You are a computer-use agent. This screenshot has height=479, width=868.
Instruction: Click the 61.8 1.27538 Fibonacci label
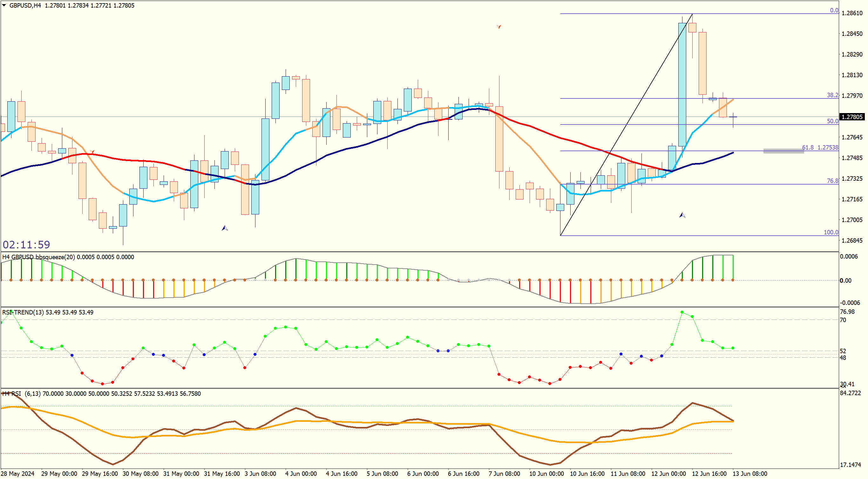coord(820,147)
